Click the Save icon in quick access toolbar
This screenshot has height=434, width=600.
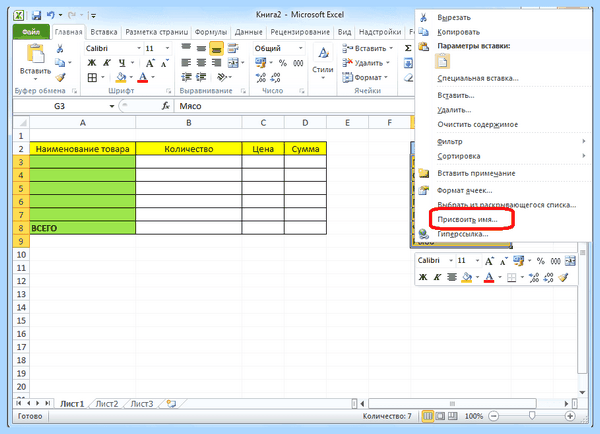36,15
